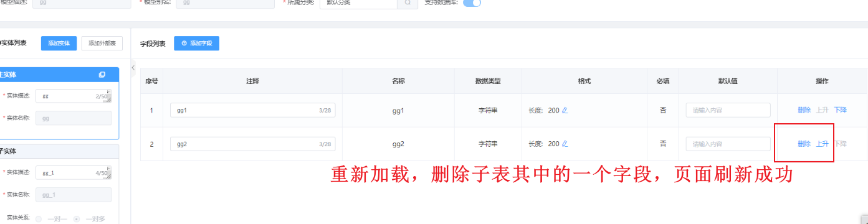The height and width of the screenshot is (224, 868).
Task: Click sub entity 实体描述 field gg_1
Action: tap(74, 173)
